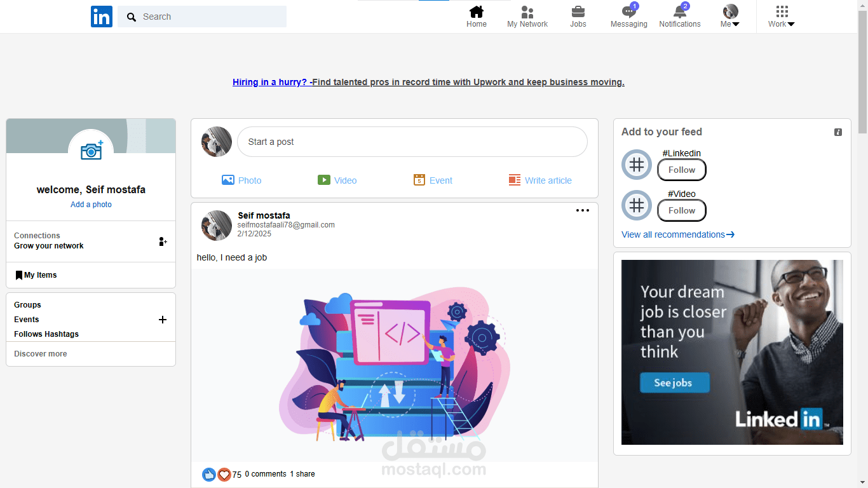Click the Notifications bell icon
This screenshot has width=868, height=488.
click(680, 11)
